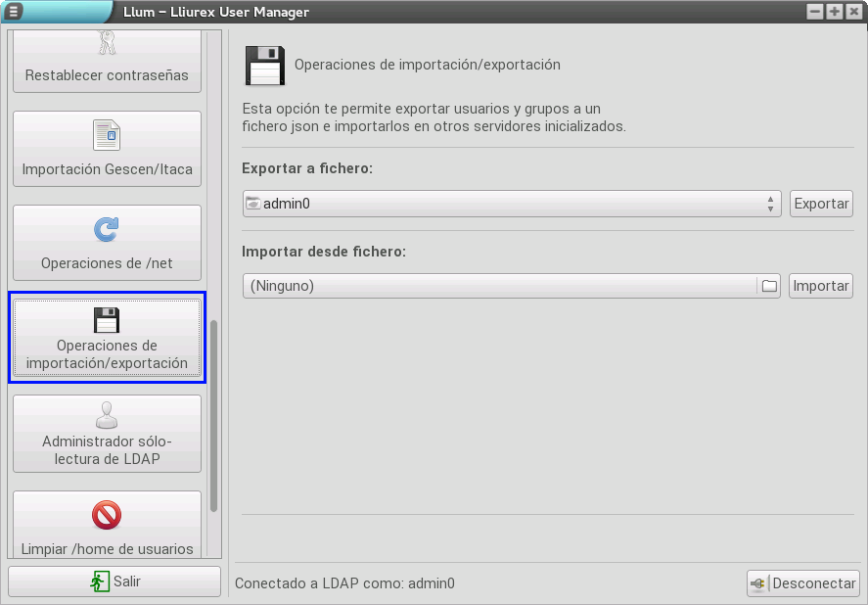Click the floppy disk icon in sidebar
This screenshot has height=605, width=868.
[106, 320]
